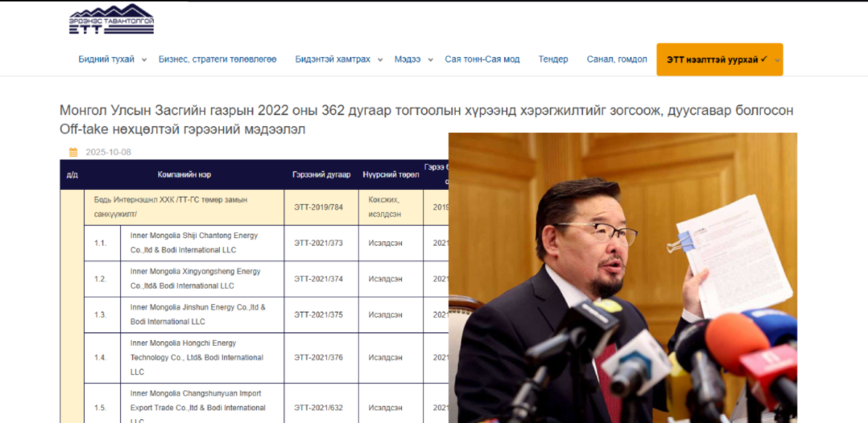This screenshot has width=868, height=423.
Task: Open the Тендер link
Action: pos(553,59)
